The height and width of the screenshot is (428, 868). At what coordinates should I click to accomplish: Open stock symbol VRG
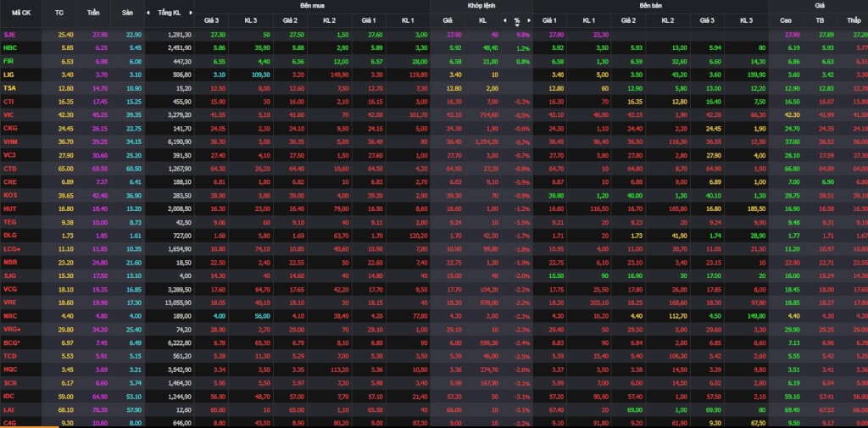[x=12, y=329]
